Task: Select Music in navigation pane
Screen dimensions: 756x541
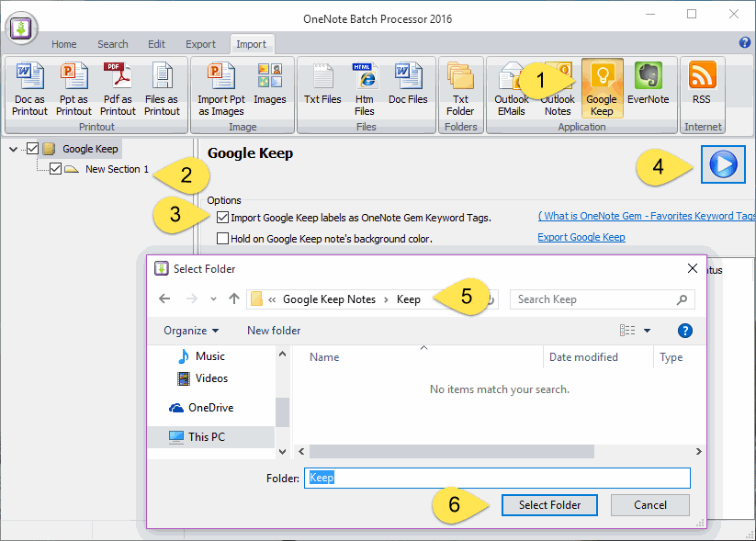Action: (x=209, y=356)
